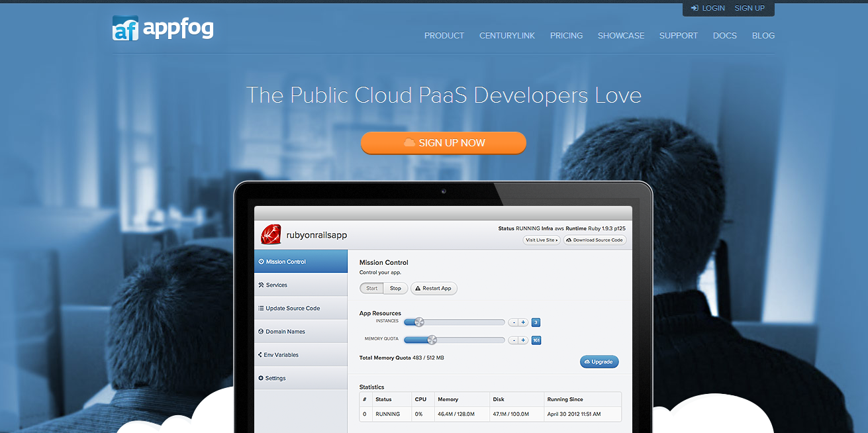Open the Mission Control sidebar tab

point(301,262)
